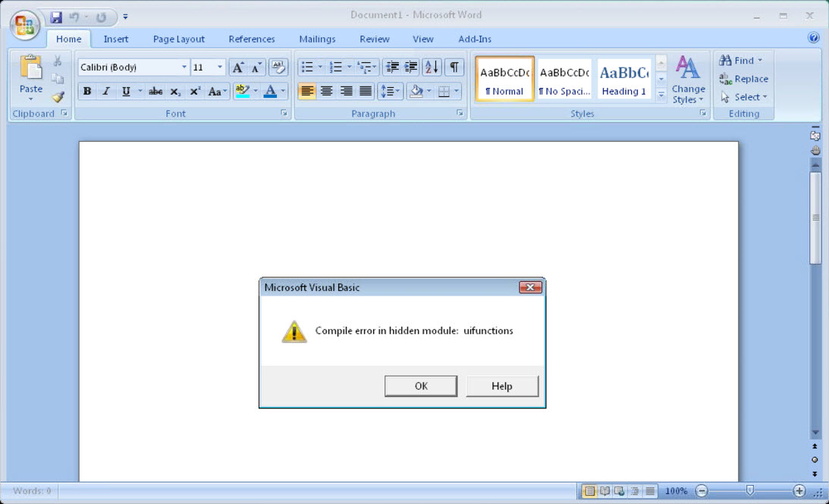The image size is (829, 504).
Task: Click the Words: 0 status bar counter
Action: point(32,491)
